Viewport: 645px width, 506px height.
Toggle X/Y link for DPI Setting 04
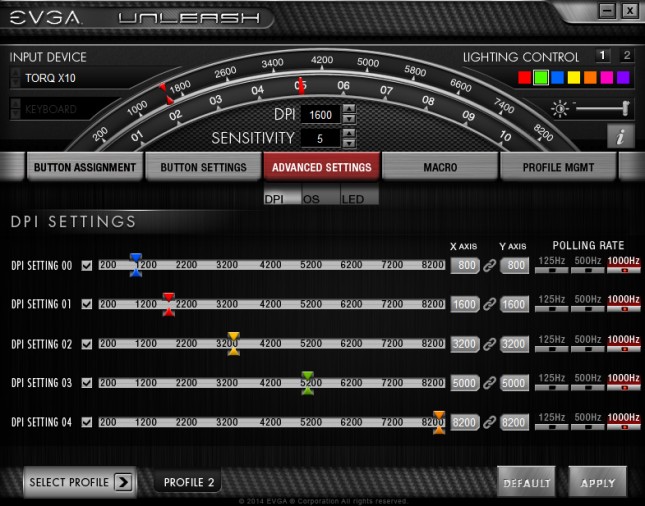point(489,422)
